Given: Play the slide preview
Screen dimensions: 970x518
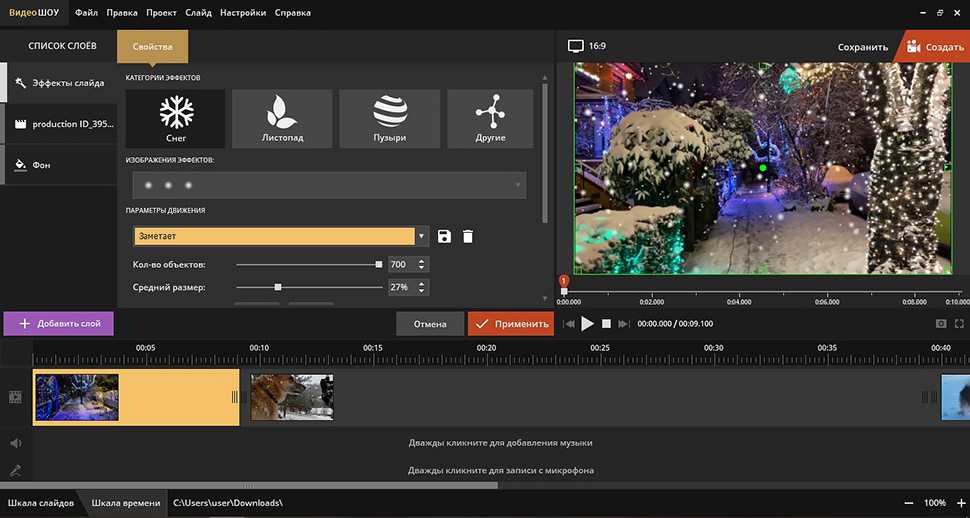Looking at the screenshot, I should pyautogui.click(x=587, y=324).
